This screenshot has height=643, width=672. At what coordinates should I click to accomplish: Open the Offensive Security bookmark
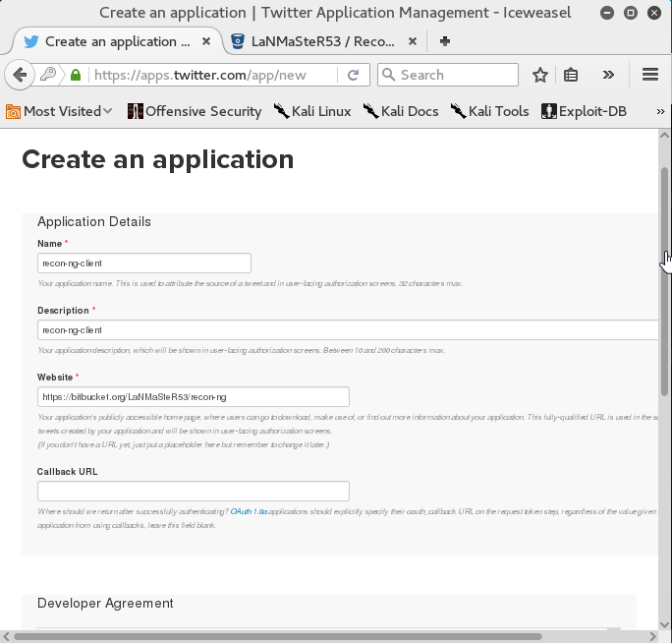[x=195, y=111]
